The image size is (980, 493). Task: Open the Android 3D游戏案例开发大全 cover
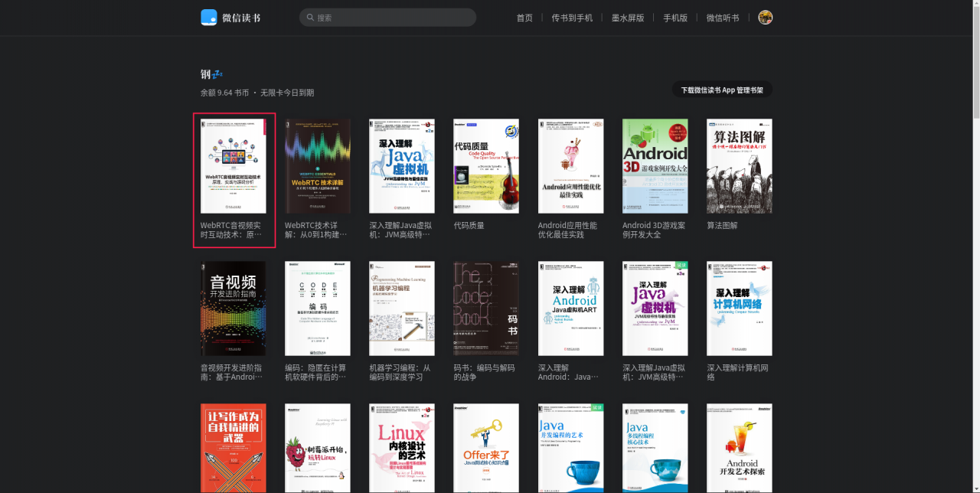pos(655,166)
